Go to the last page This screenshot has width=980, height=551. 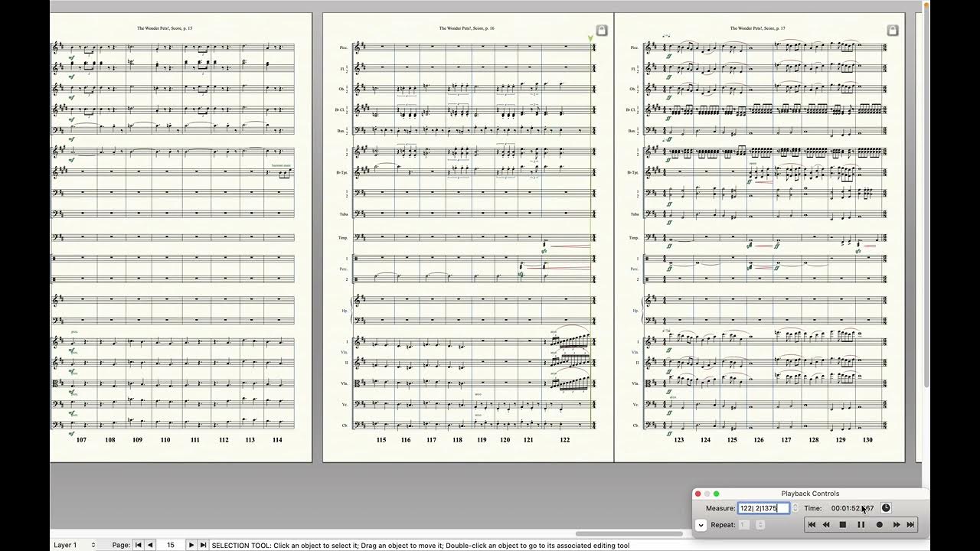[203, 545]
